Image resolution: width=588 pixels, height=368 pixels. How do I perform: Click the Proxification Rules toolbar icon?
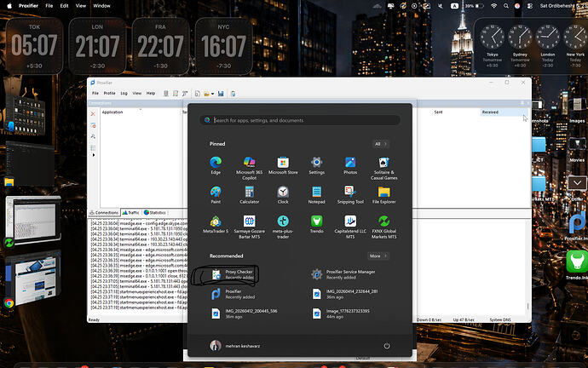[x=176, y=94]
